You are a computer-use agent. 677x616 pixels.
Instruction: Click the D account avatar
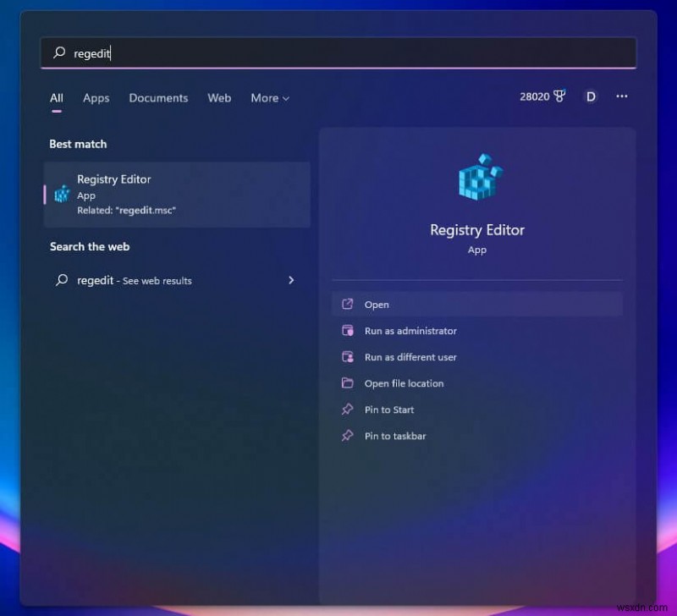point(591,96)
